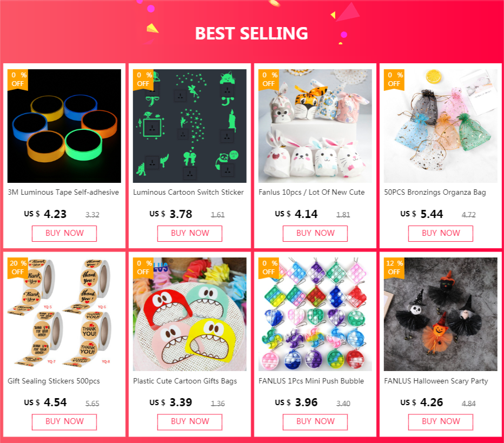Viewport: 504px width, 443px height.
Task: Buy the FANLUS Mini Push Bubble now
Action: [315, 422]
